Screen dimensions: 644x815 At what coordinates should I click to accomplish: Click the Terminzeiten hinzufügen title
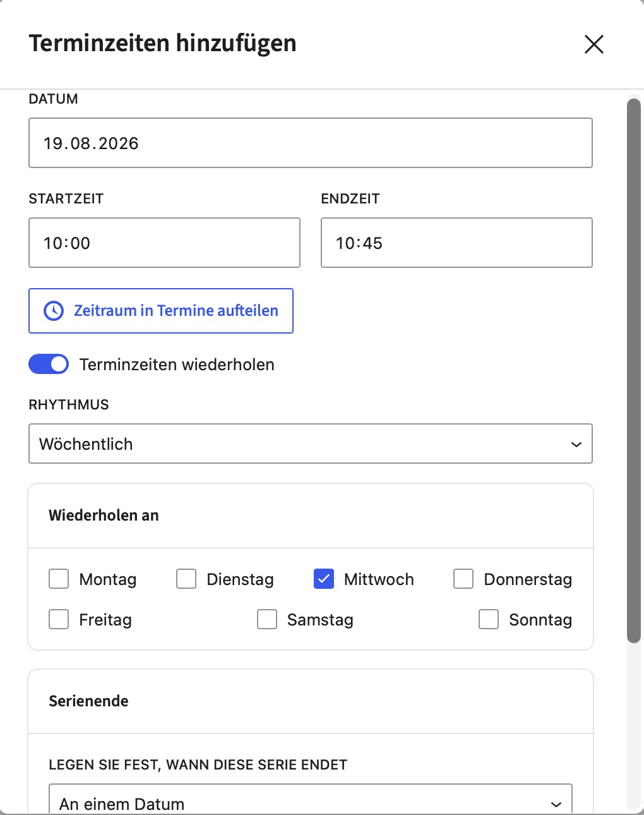click(162, 44)
